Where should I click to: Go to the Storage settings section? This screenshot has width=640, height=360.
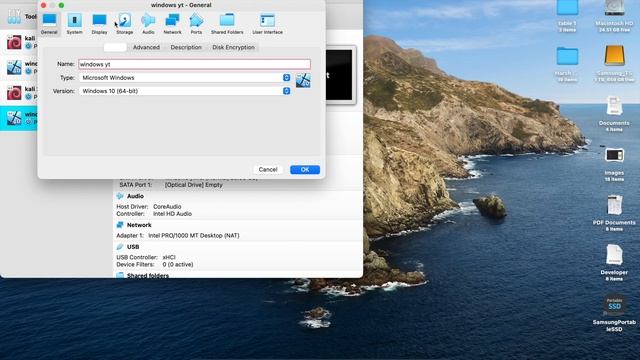(124, 24)
